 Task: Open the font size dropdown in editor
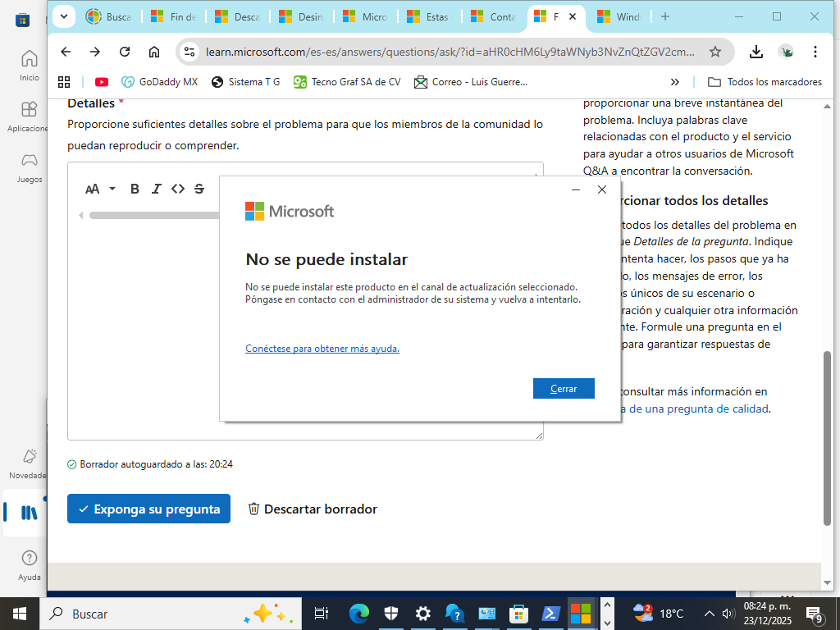100,189
